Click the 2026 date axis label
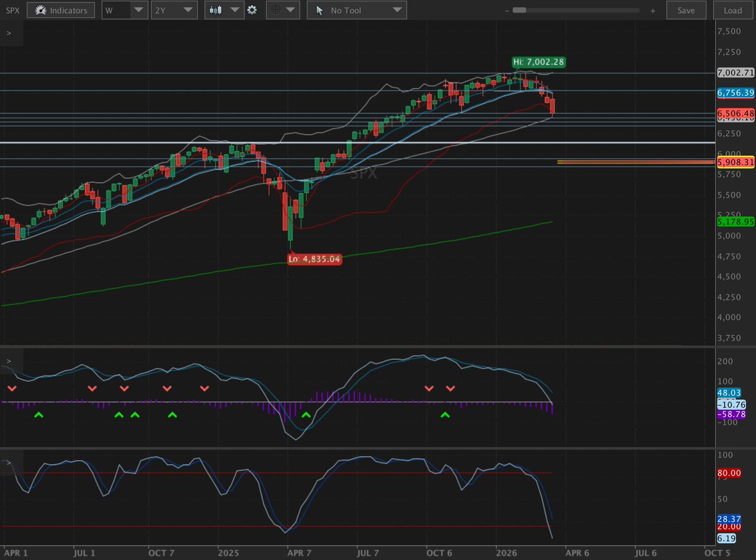 [x=506, y=552]
